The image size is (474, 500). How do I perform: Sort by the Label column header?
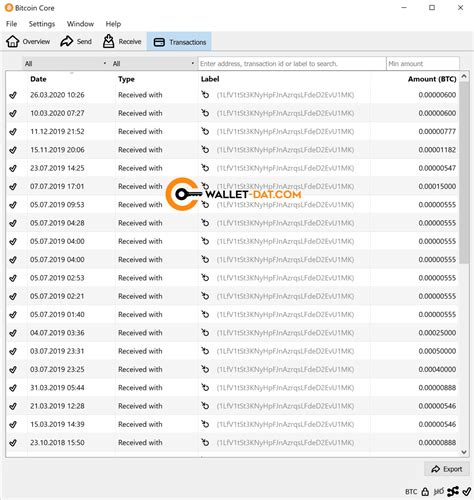pyautogui.click(x=210, y=79)
